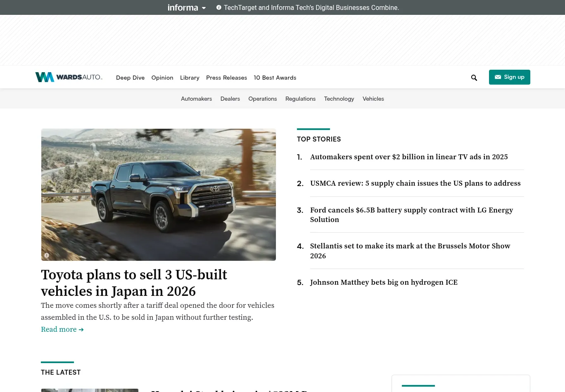The image size is (565, 392).
Task: Go to the Opinion section
Action: [162, 78]
